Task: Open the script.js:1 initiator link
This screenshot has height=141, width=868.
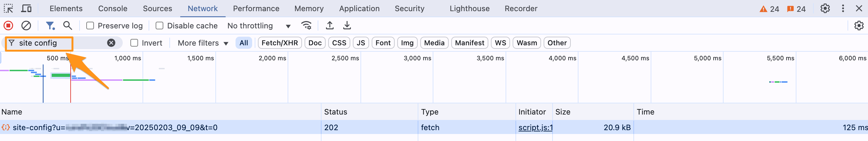Action: tap(535, 128)
